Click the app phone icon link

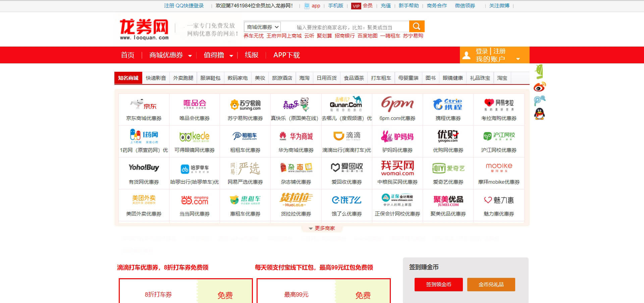(312, 6)
